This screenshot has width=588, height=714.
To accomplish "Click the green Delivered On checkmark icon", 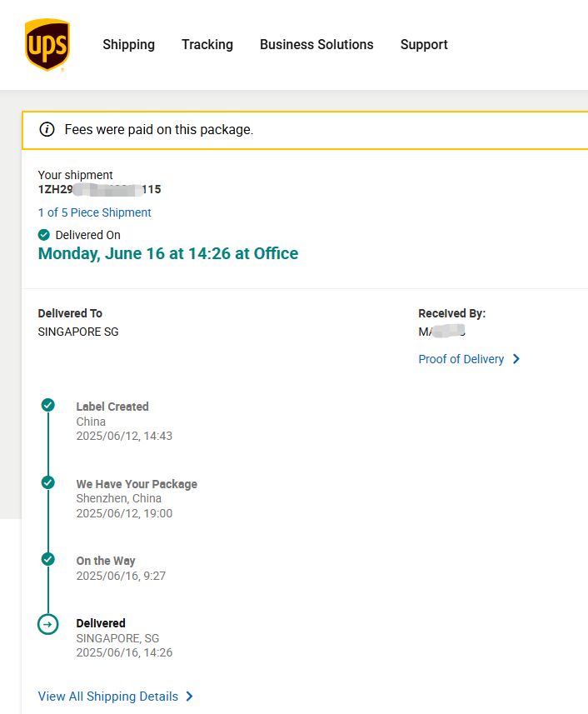I will point(44,235).
